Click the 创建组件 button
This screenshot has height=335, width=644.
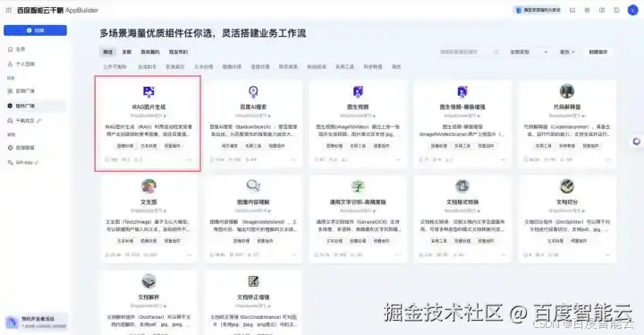[x=598, y=52]
